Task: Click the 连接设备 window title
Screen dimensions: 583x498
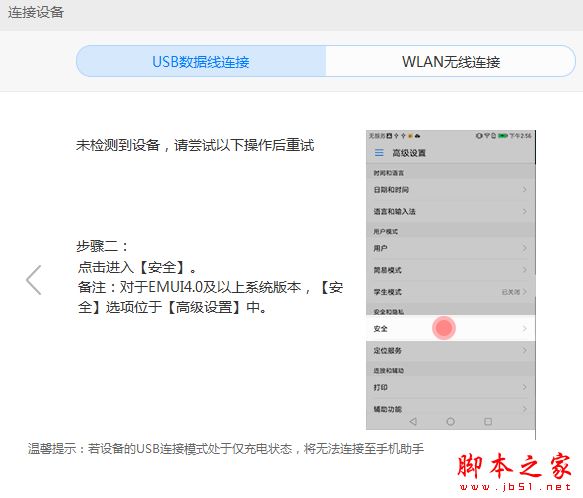Action: (36, 13)
